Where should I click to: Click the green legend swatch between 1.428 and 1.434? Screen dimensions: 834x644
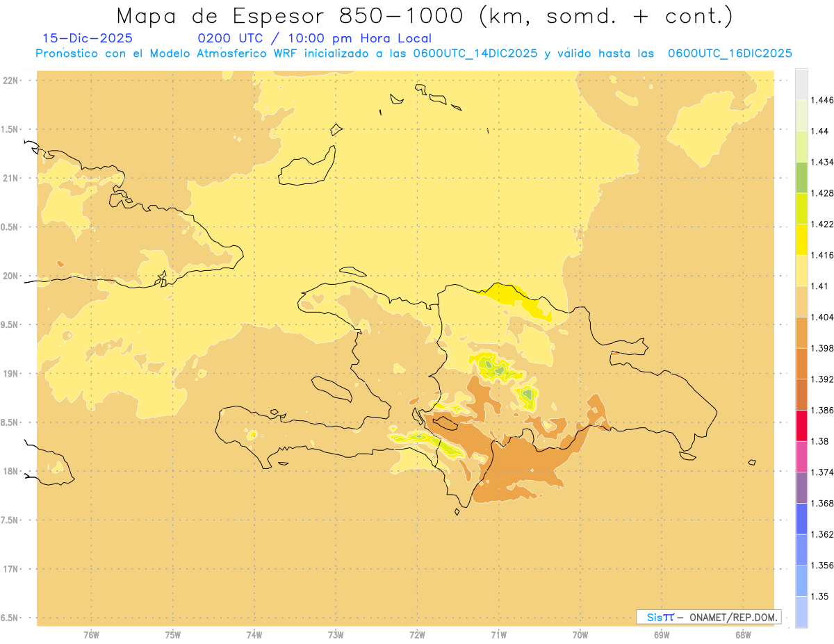point(801,177)
